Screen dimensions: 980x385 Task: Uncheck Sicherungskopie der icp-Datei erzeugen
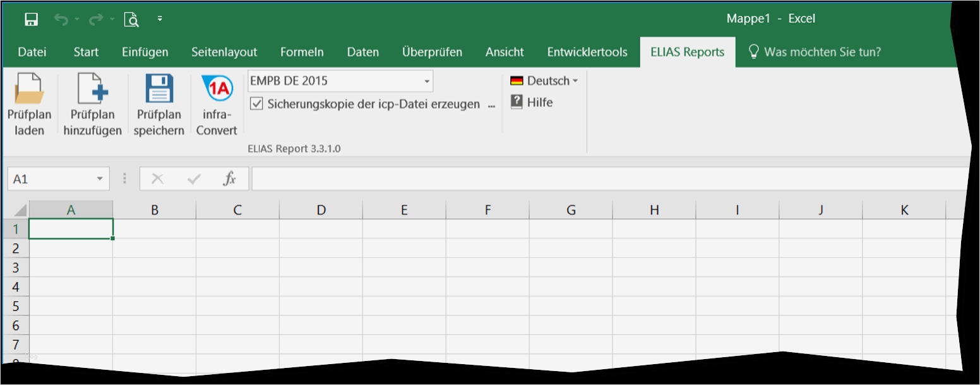point(255,103)
